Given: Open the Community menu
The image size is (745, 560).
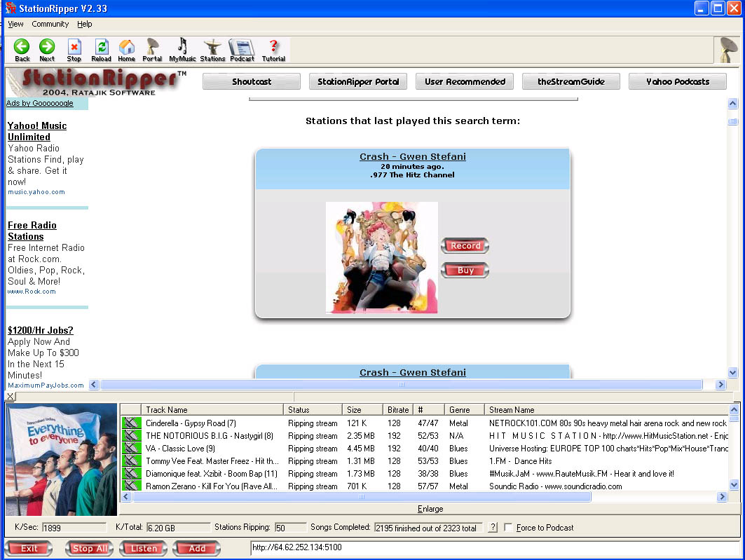Looking at the screenshot, I should (50, 24).
